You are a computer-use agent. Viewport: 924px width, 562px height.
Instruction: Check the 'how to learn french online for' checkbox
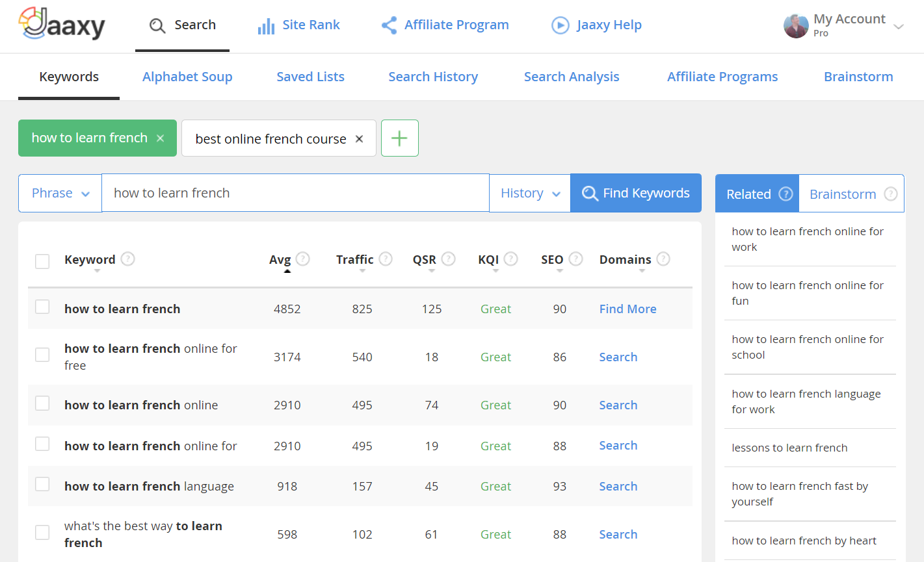pos(42,444)
